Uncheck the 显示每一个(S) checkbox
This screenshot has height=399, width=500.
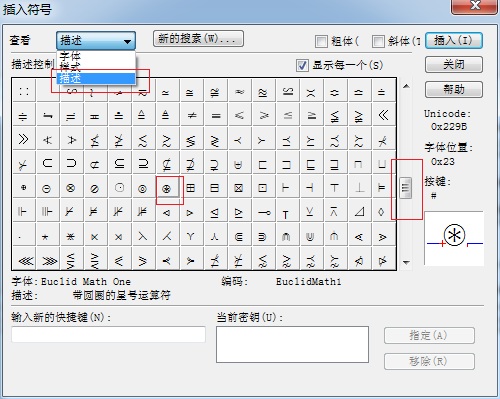302,65
